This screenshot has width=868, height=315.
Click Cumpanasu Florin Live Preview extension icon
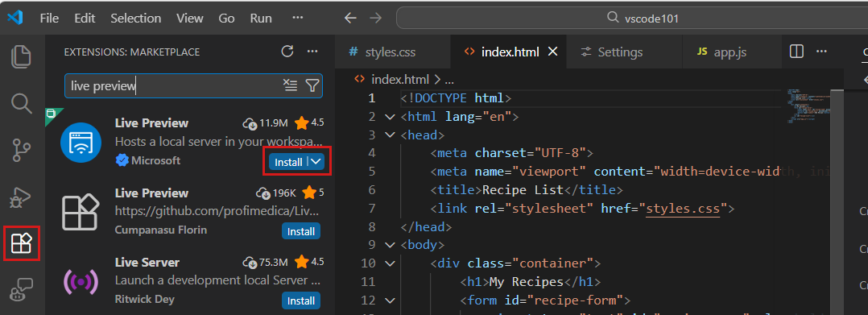pyautogui.click(x=81, y=212)
